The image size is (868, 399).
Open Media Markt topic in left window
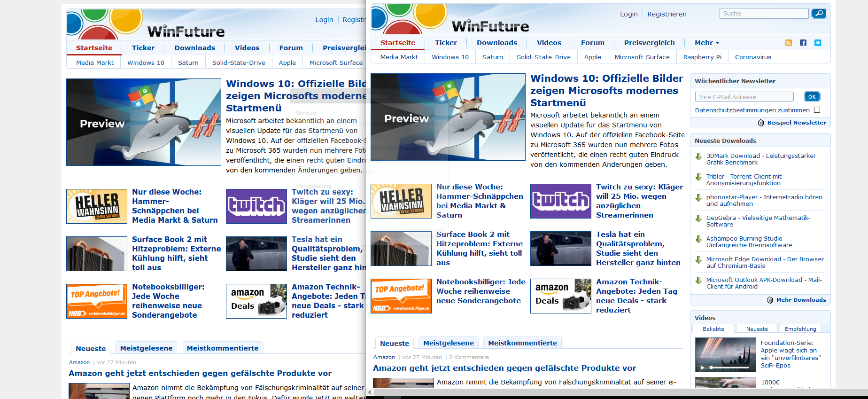coord(95,63)
